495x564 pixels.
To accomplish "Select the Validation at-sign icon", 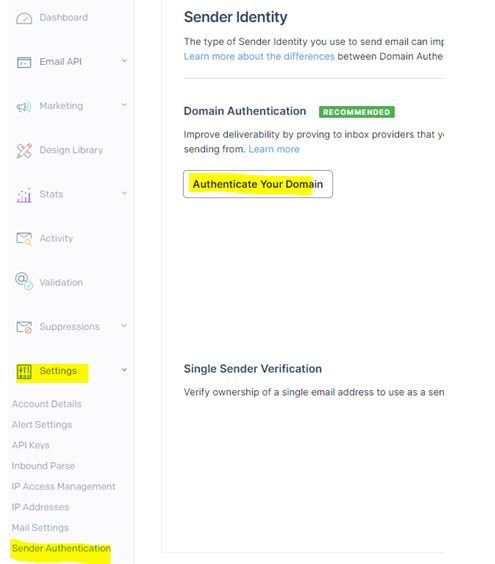I will [x=24, y=281].
